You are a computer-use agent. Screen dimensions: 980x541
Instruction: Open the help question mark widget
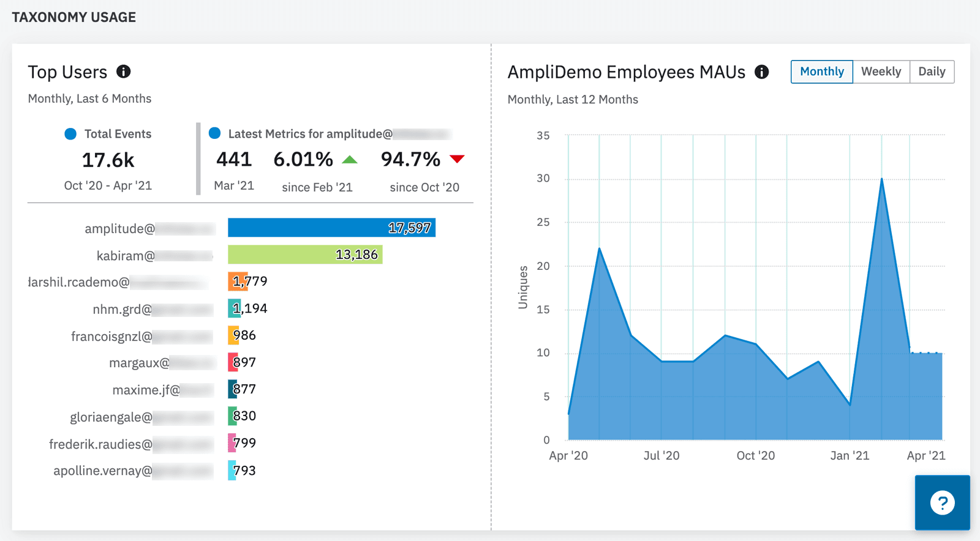(942, 502)
